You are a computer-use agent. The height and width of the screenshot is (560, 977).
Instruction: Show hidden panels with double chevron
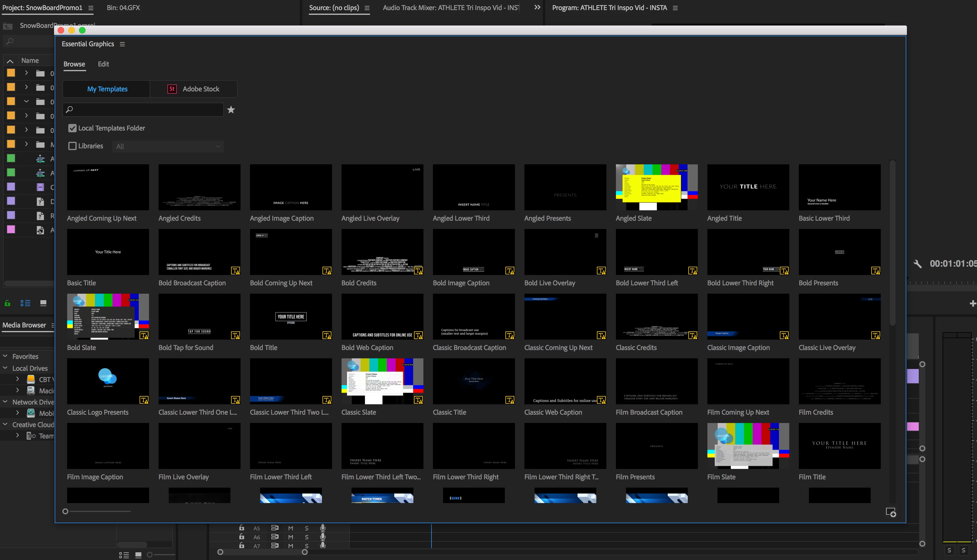click(537, 7)
